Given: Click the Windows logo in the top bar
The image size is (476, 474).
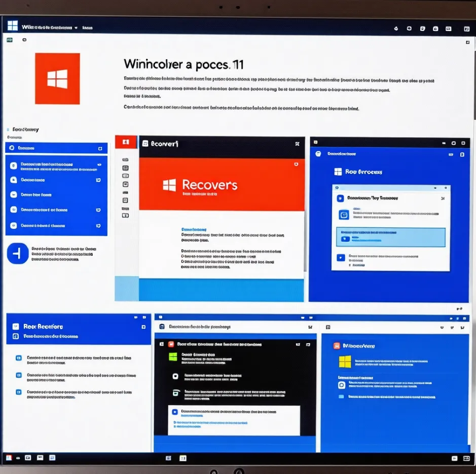Looking at the screenshot, I should coord(13,26).
